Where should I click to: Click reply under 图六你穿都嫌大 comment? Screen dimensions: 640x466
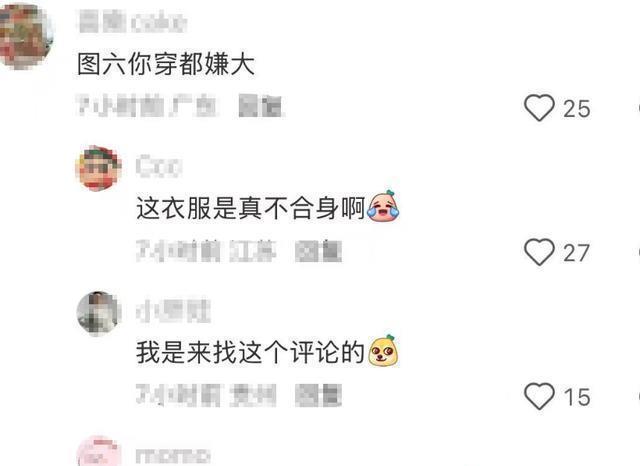261,106
